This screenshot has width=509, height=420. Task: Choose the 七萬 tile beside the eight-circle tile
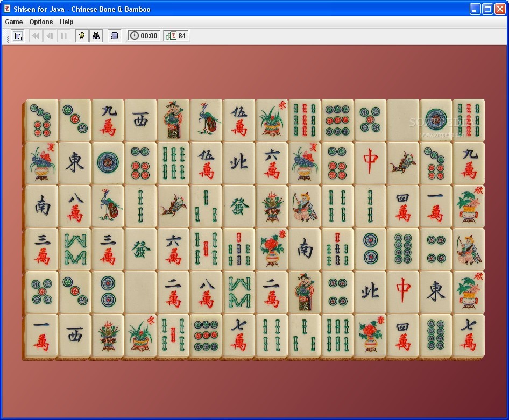469,335
